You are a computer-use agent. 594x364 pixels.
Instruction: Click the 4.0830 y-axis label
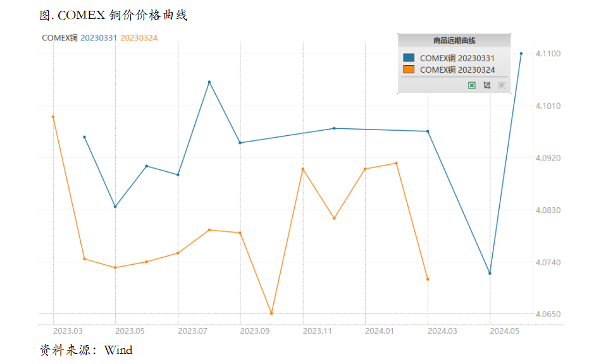click(548, 210)
